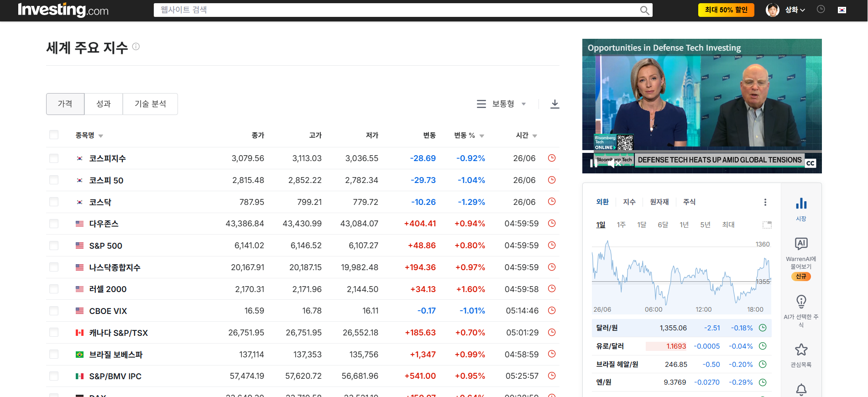
Task: Click the clock icon in 코스피 50 row
Action: click(x=552, y=180)
